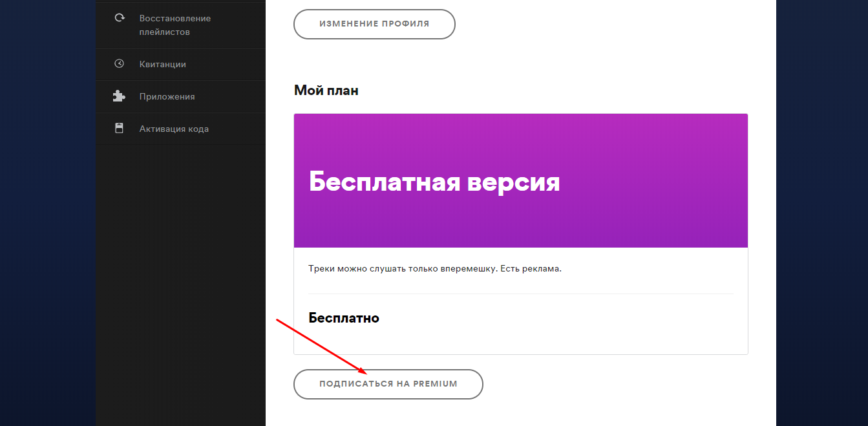This screenshot has width=868, height=426.
Task: Click the dark blue background on the right
Action: click(x=821, y=213)
